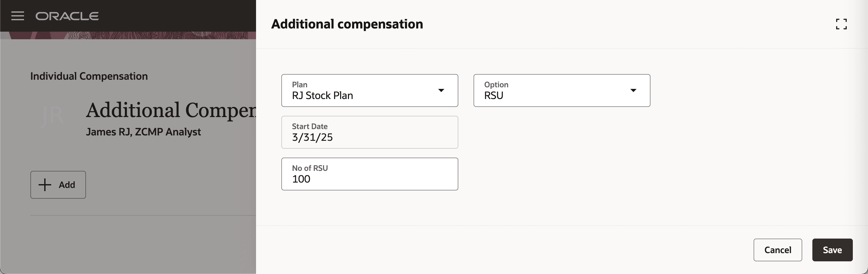Open the Plan selection dropdown
The image size is (868, 274).
pos(370,90)
